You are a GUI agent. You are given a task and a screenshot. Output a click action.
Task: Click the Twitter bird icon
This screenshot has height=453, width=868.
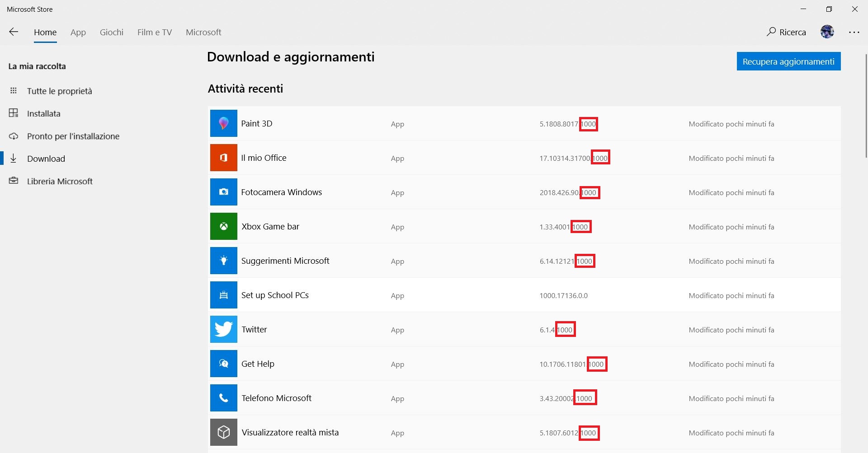click(x=224, y=329)
